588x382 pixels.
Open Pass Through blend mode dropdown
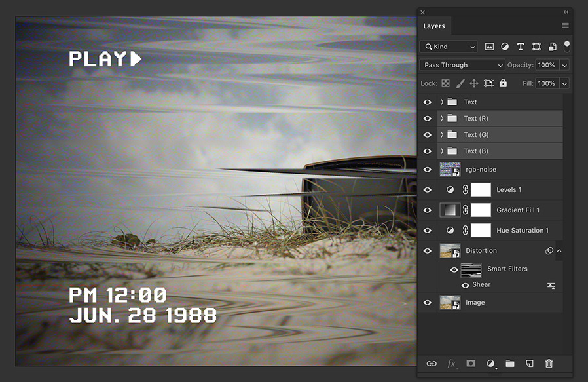pos(462,65)
